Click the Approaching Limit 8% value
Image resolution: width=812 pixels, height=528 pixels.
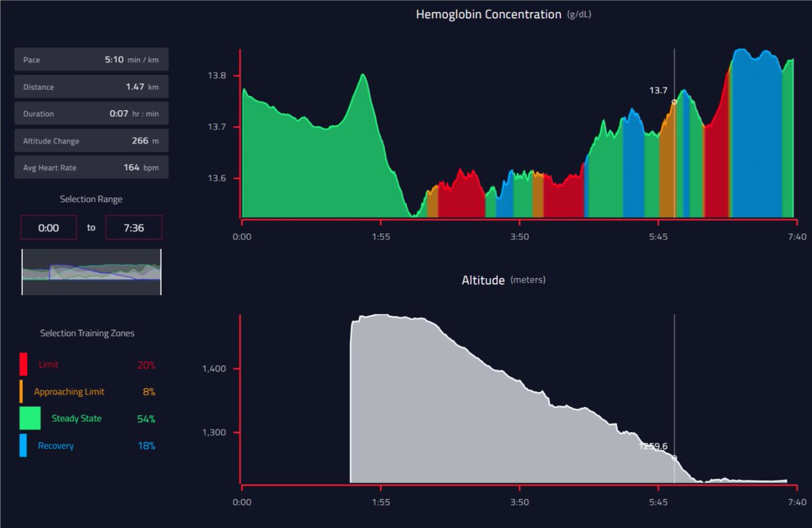coord(149,392)
